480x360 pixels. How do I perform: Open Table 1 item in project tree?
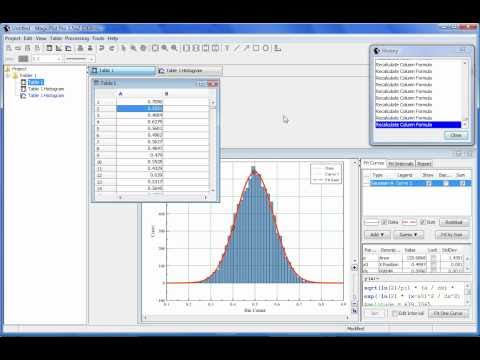click(35, 82)
